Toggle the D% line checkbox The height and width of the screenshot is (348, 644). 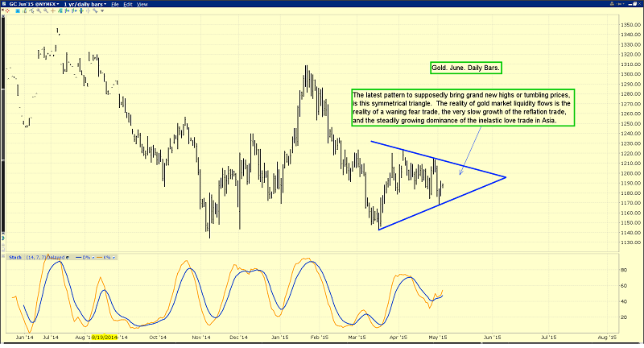point(93,258)
